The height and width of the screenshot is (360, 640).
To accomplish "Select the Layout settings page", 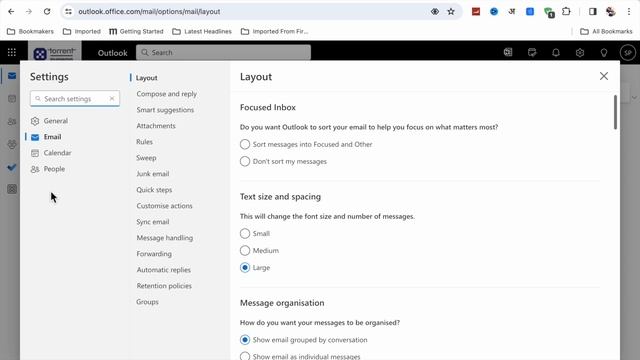I will (147, 78).
